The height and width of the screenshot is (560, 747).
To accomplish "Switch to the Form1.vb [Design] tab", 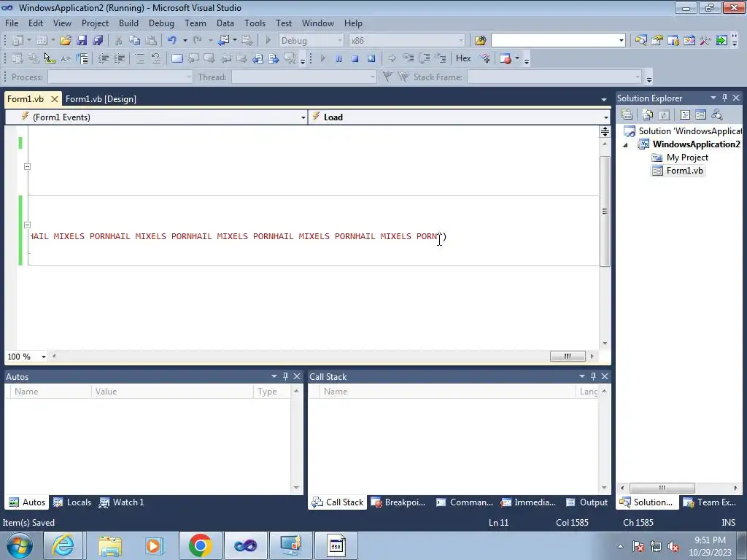I will tap(101, 99).
